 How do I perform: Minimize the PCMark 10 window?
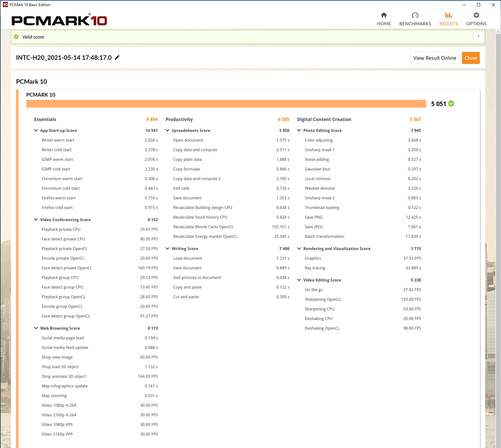[x=464, y=5]
